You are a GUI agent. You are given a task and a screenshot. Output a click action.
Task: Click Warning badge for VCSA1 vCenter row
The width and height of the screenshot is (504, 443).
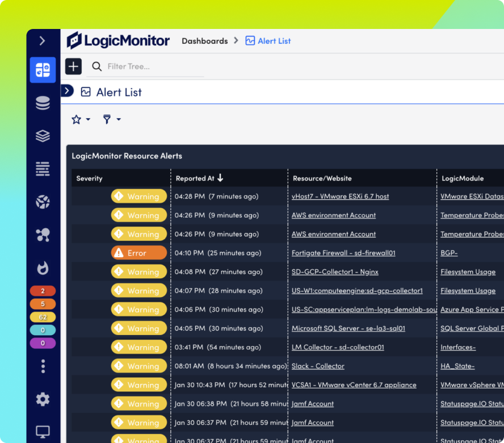coord(139,385)
